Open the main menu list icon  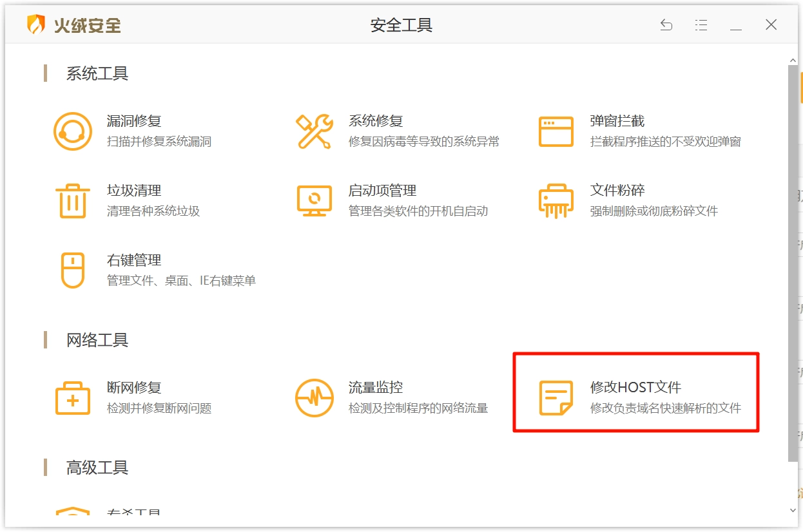(701, 25)
